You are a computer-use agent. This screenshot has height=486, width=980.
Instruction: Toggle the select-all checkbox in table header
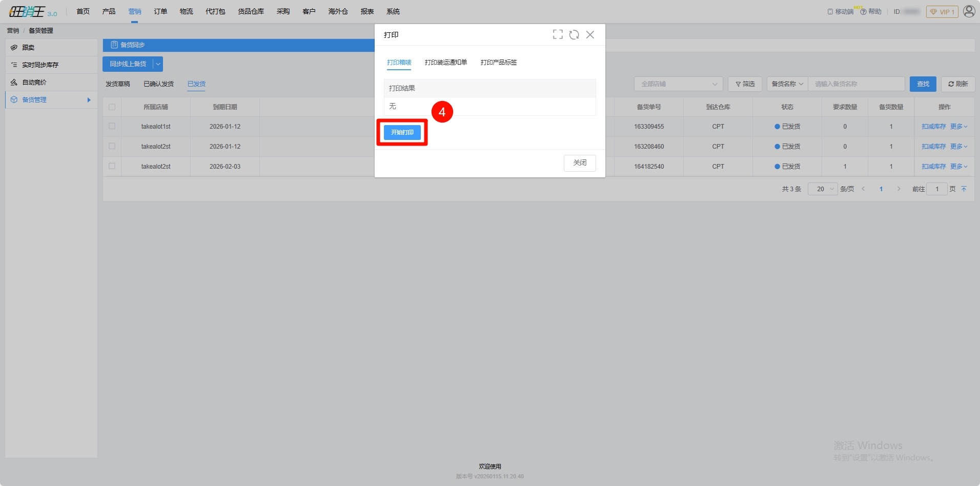pyautogui.click(x=112, y=107)
